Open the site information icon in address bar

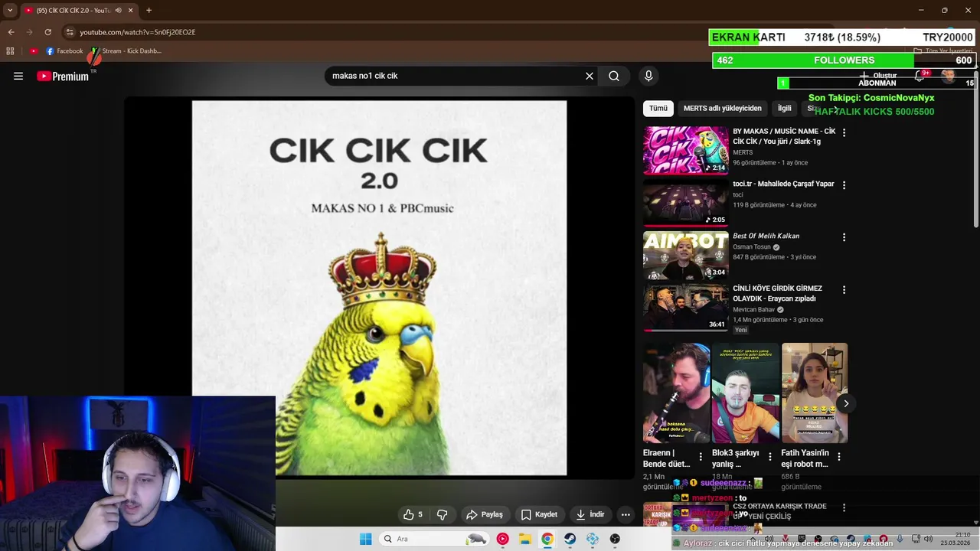point(69,32)
